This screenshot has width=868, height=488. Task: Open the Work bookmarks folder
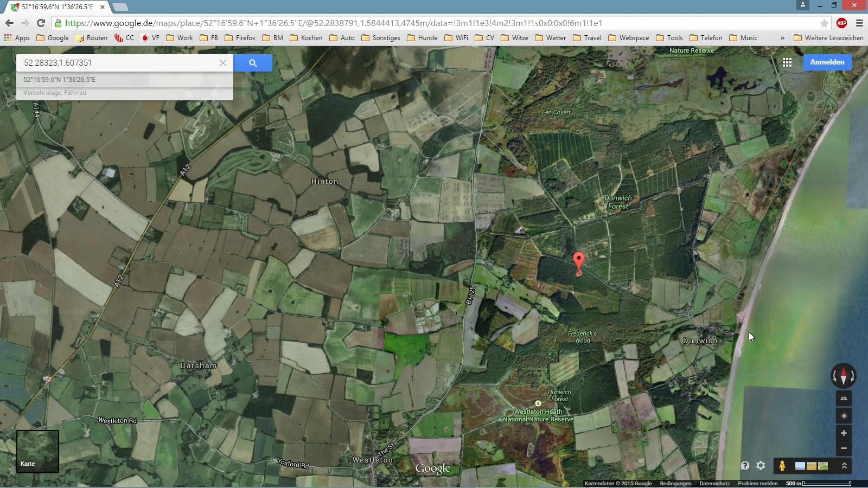[x=180, y=38]
